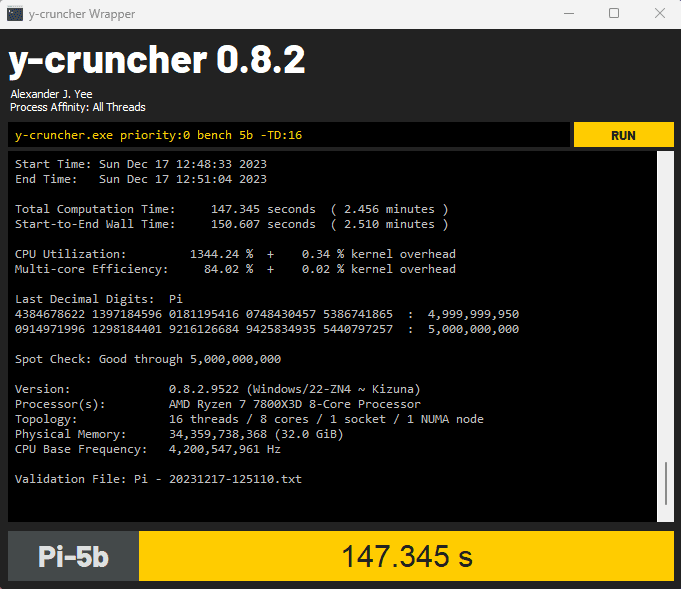The height and width of the screenshot is (589, 681).
Task: Click the Total Computation Time line
Action: coord(231,209)
